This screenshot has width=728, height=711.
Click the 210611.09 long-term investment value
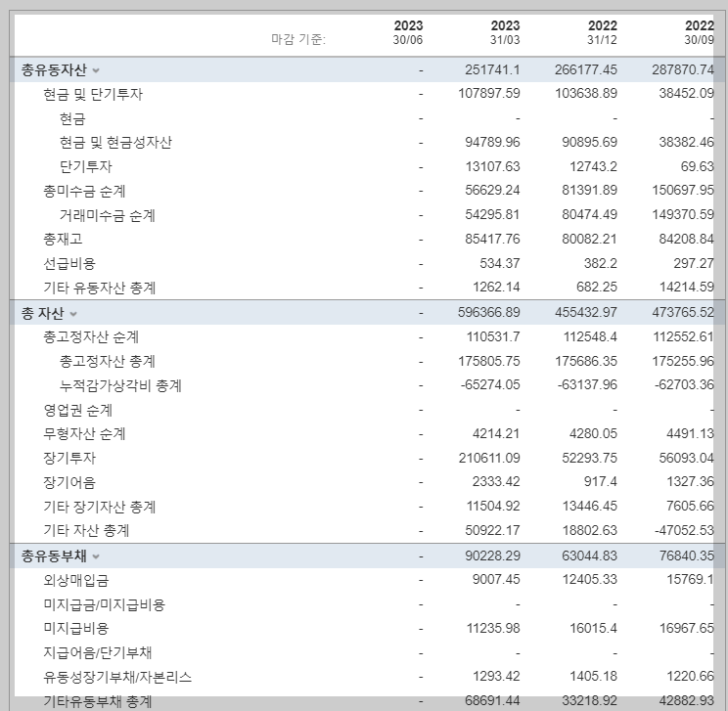(x=489, y=458)
